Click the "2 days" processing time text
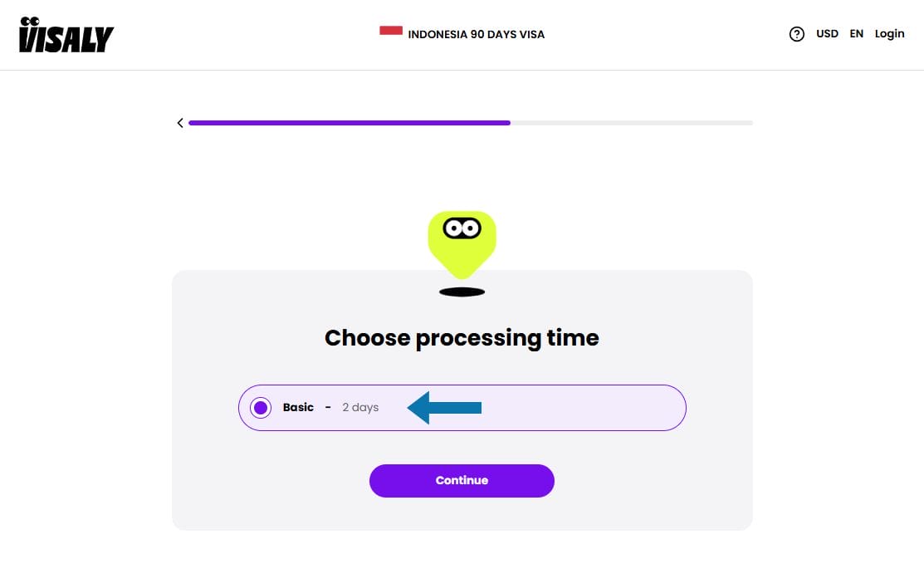Image resolution: width=924 pixels, height=564 pixels. [x=360, y=408]
